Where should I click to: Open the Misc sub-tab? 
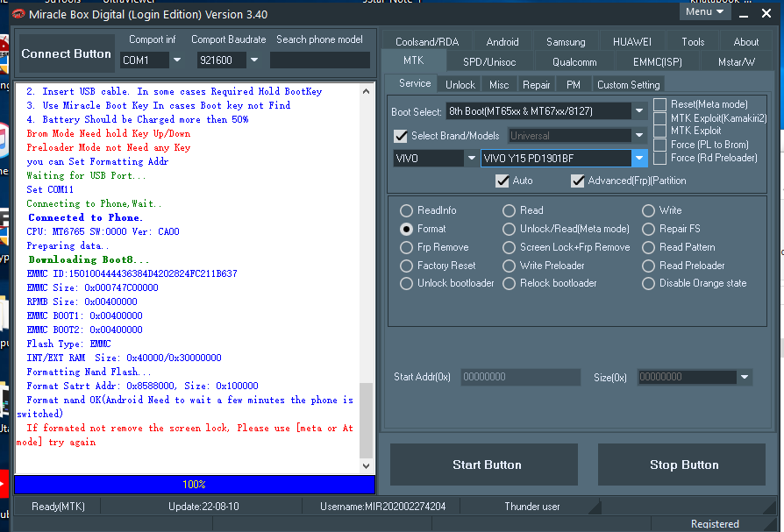click(499, 85)
